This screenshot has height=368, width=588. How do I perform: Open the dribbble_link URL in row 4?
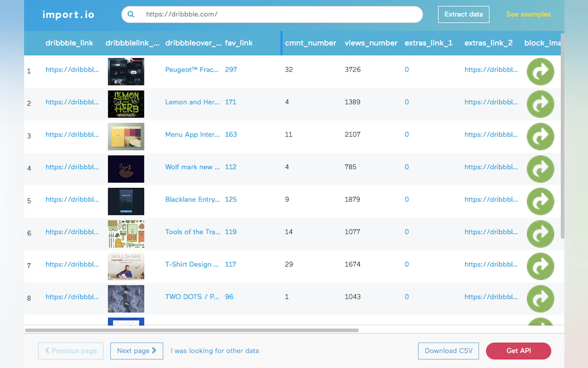[72, 167]
